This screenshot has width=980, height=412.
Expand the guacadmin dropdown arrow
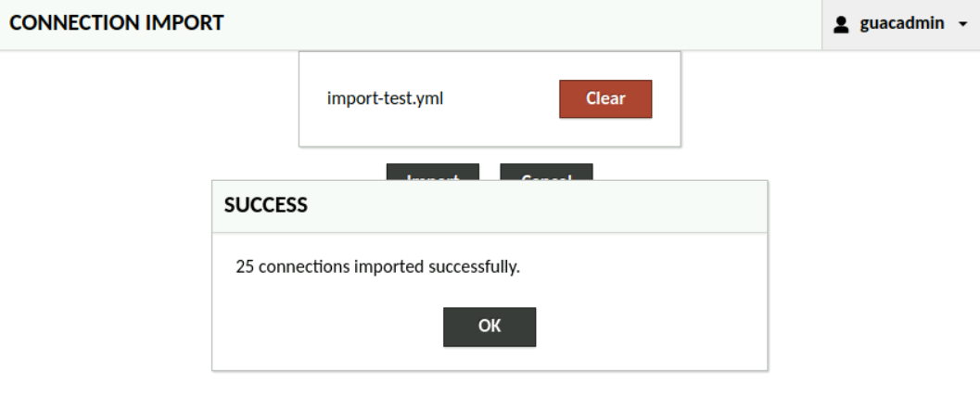point(962,24)
